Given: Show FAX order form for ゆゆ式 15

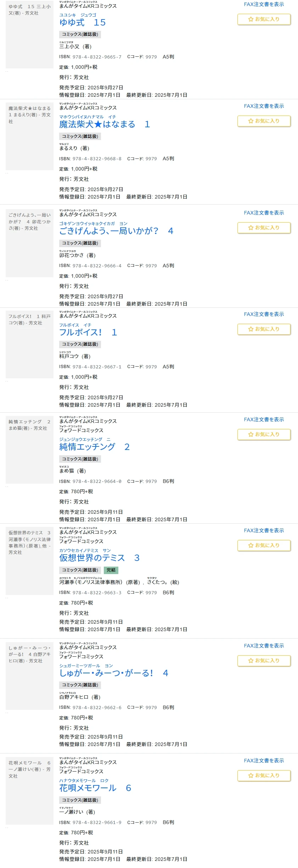Looking at the screenshot, I should pyautogui.click(x=264, y=4).
